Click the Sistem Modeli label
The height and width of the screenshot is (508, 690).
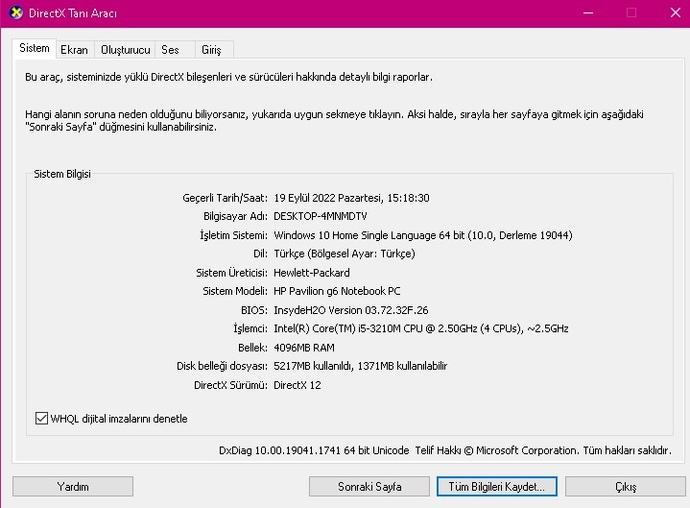[x=235, y=291]
